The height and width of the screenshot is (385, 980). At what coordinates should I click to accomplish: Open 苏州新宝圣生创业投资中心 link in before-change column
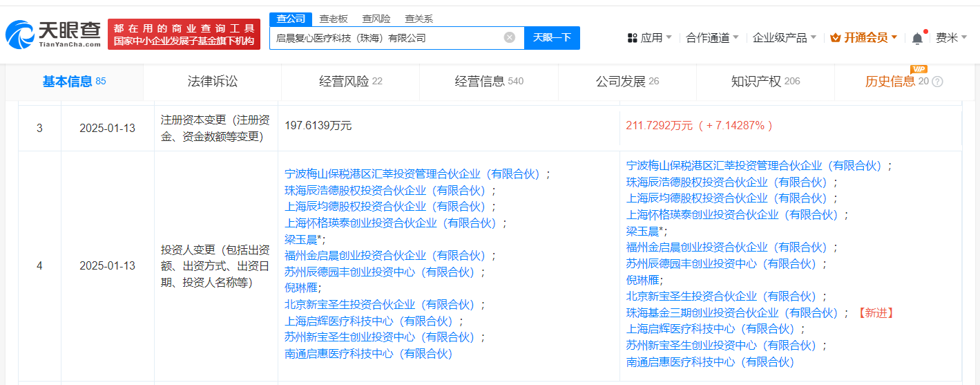(x=381, y=337)
